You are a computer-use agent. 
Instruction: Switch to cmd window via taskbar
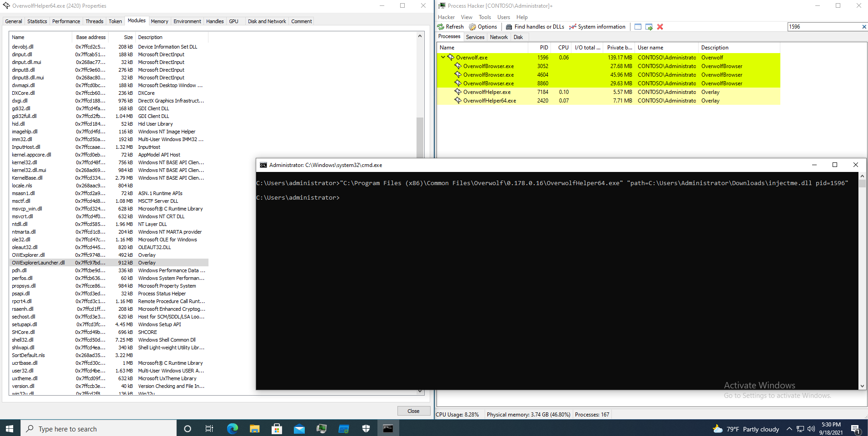[388, 428]
